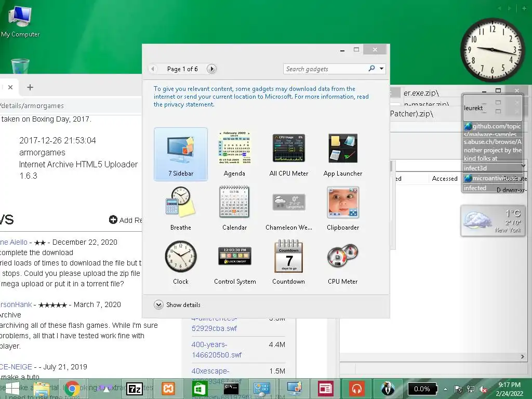Open the privacy statement notice text

(x=261, y=97)
